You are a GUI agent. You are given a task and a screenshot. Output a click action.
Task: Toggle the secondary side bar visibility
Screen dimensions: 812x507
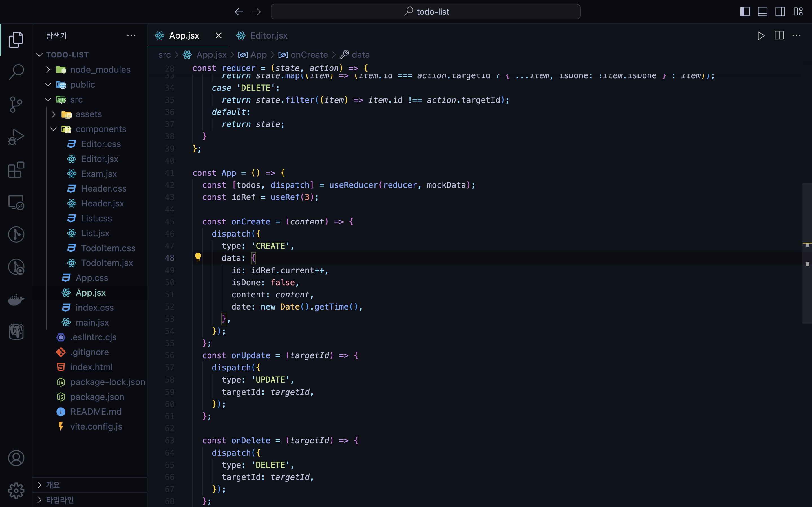coord(780,12)
